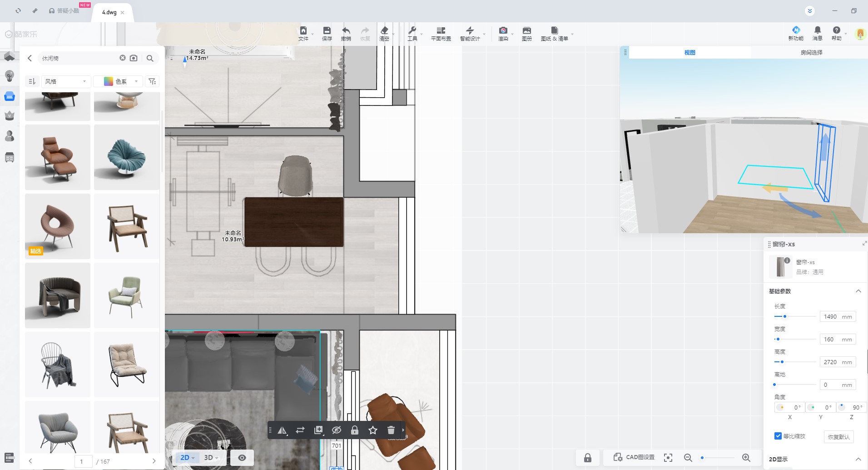Image resolution: width=868 pixels, height=470 pixels.
Task: Collapse the 基础参数 section
Action: [x=858, y=291]
